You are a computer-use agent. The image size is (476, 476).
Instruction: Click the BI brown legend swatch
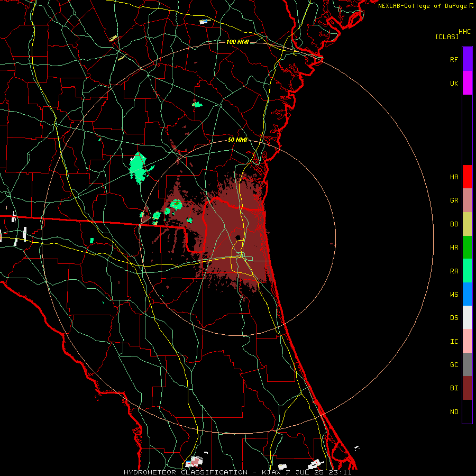[x=467, y=388]
